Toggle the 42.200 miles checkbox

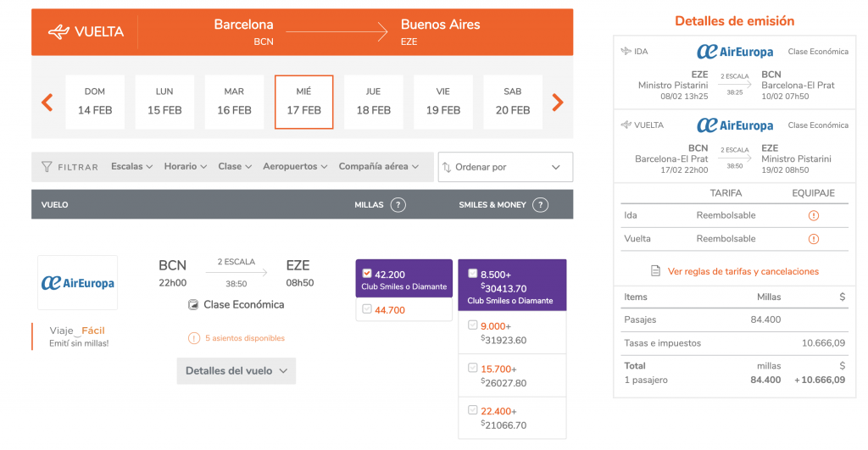click(x=366, y=274)
